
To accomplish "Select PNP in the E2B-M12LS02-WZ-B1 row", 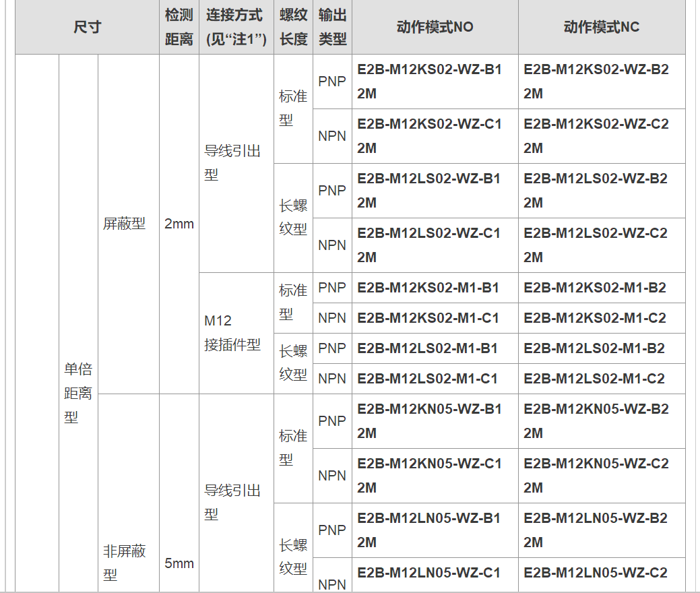I will (333, 191).
